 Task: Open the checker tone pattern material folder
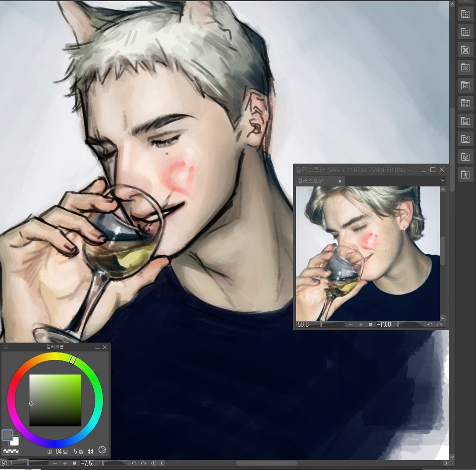click(466, 67)
